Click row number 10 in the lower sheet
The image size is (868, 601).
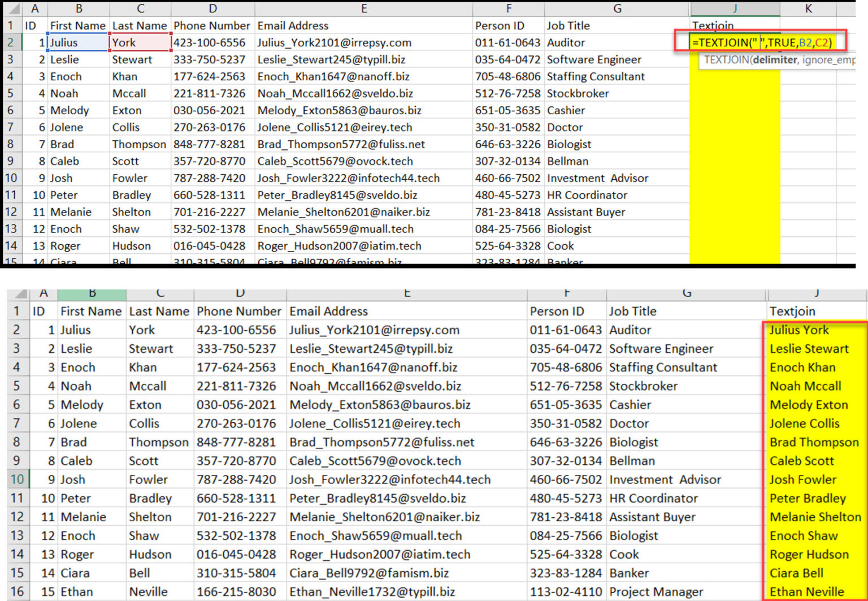click(17, 479)
